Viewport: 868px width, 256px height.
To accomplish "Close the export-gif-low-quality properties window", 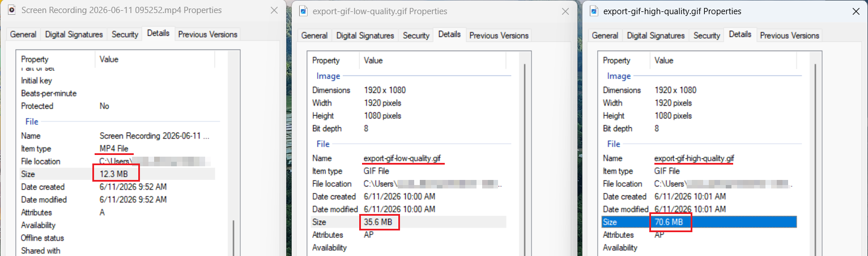I will click(x=565, y=11).
